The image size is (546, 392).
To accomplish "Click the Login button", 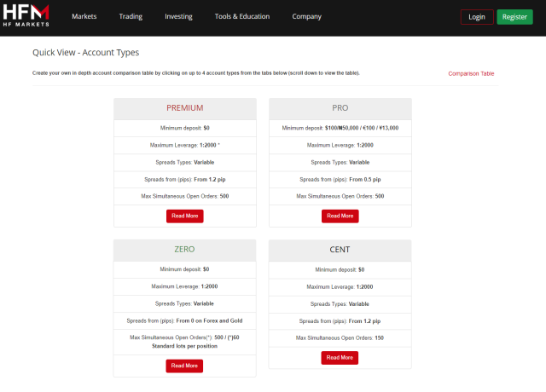I will point(477,17).
